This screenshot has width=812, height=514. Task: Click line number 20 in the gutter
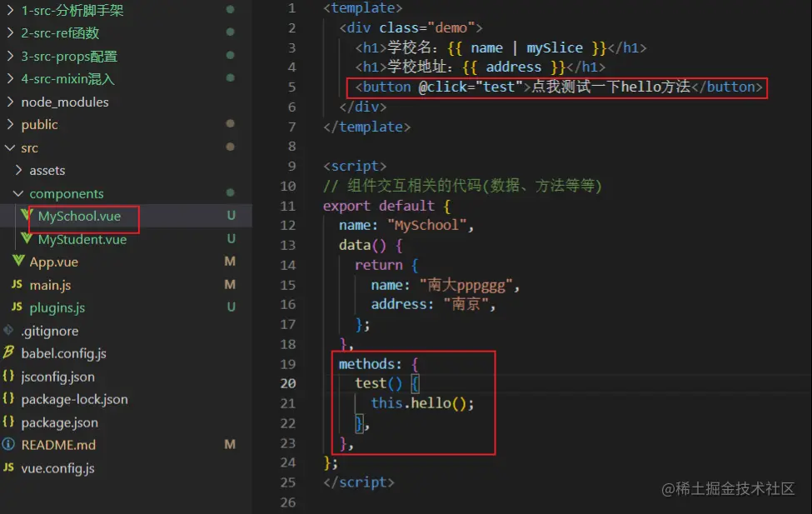pyautogui.click(x=288, y=383)
